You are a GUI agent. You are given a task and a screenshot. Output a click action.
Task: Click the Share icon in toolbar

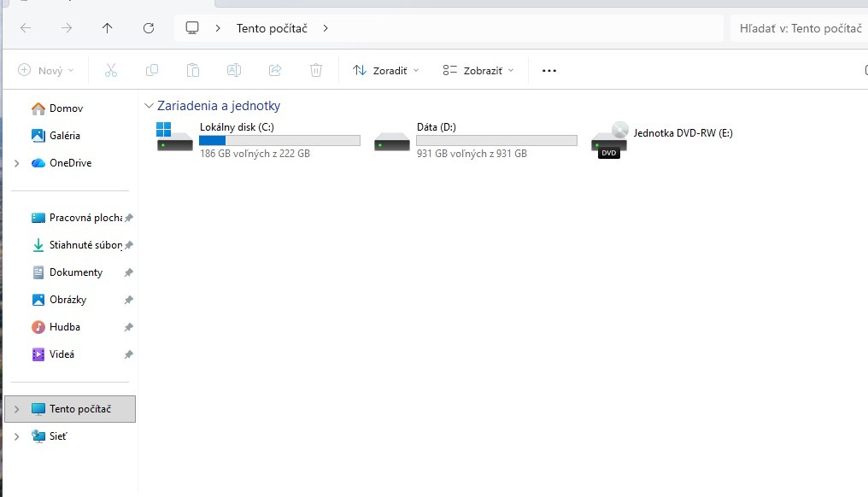(275, 70)
